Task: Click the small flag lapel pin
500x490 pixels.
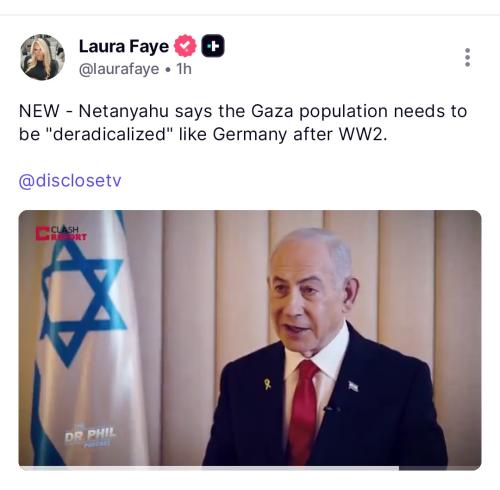Action: (353, 386)
